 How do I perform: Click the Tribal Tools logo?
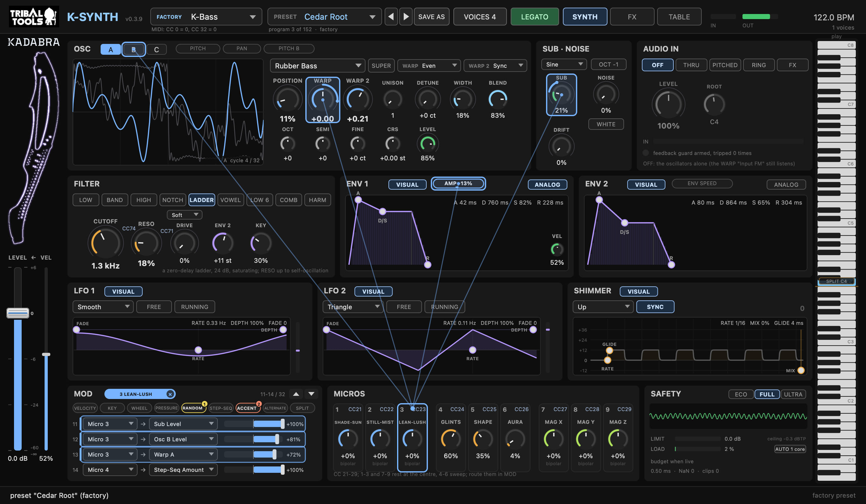[34, 17]
